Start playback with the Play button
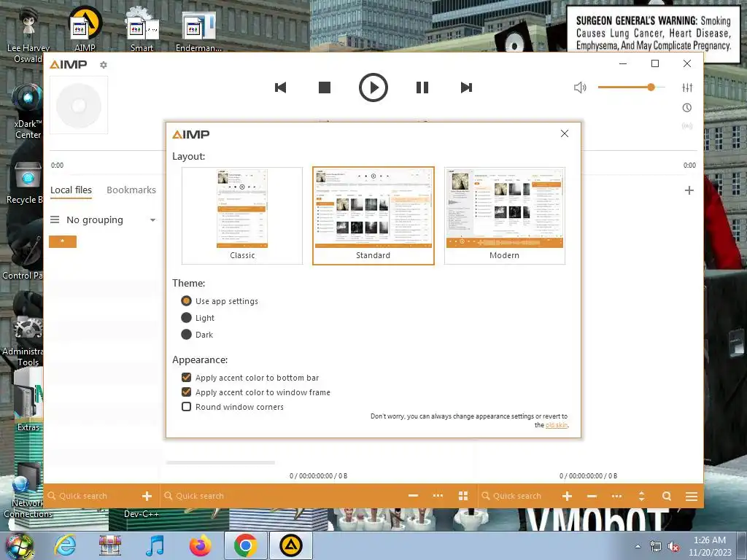 [373, 87]
